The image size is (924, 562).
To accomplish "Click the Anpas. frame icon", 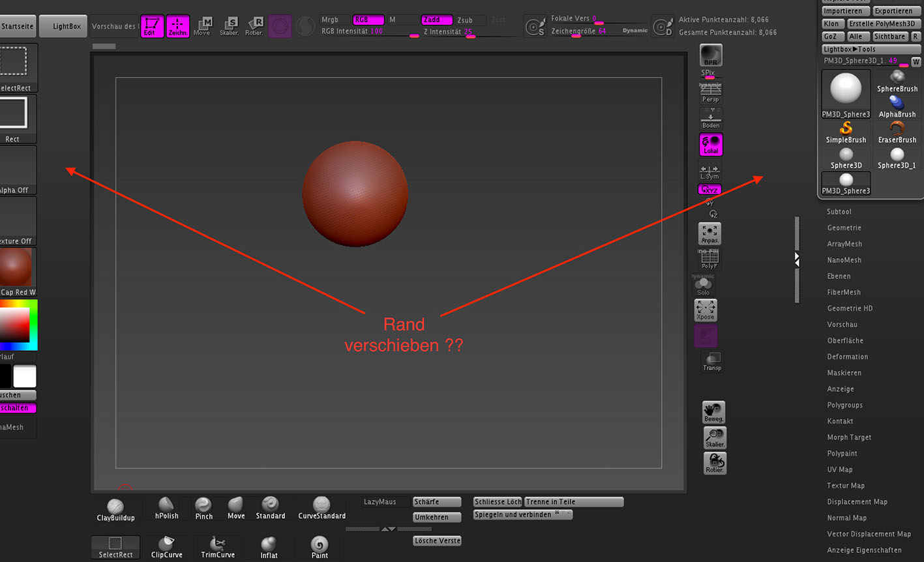I will pos(709,233).
